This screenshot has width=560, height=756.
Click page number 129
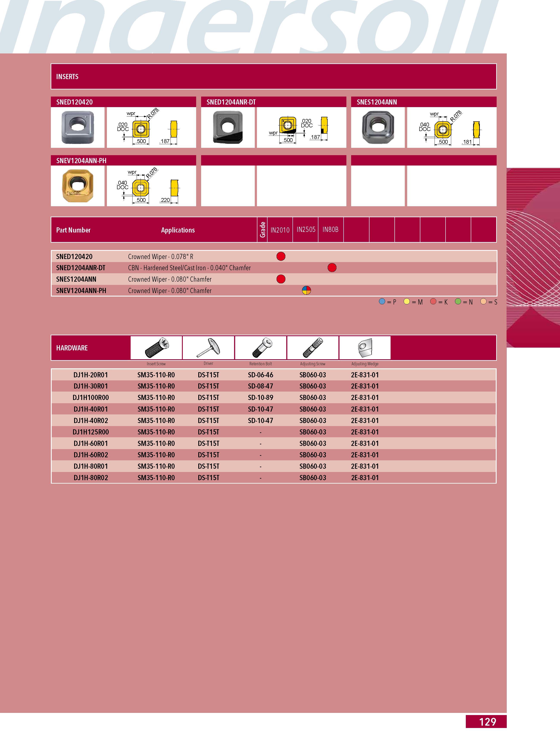[487, 722]
